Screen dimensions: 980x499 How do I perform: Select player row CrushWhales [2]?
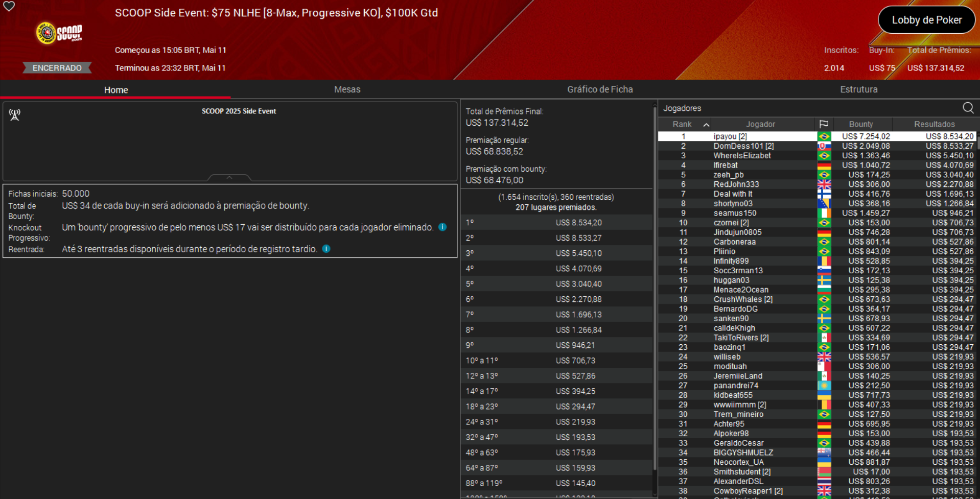click(817, 299)
